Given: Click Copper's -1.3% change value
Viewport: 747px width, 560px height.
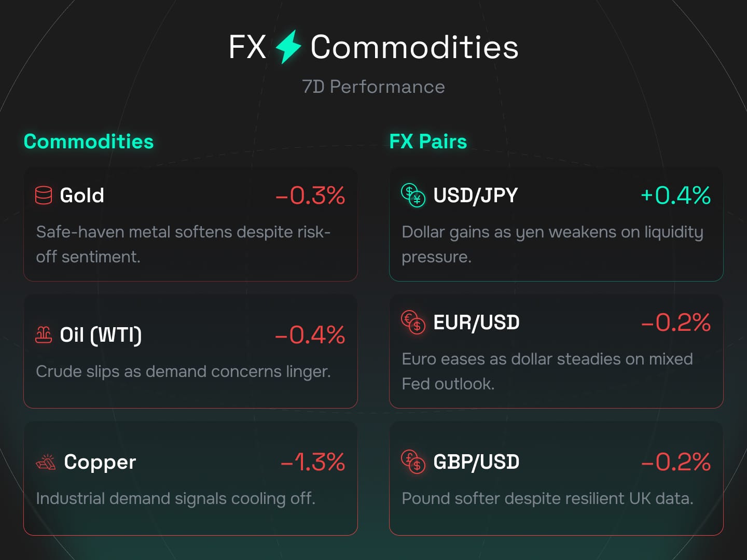Looking at the screenshot, I should [313, 462].
